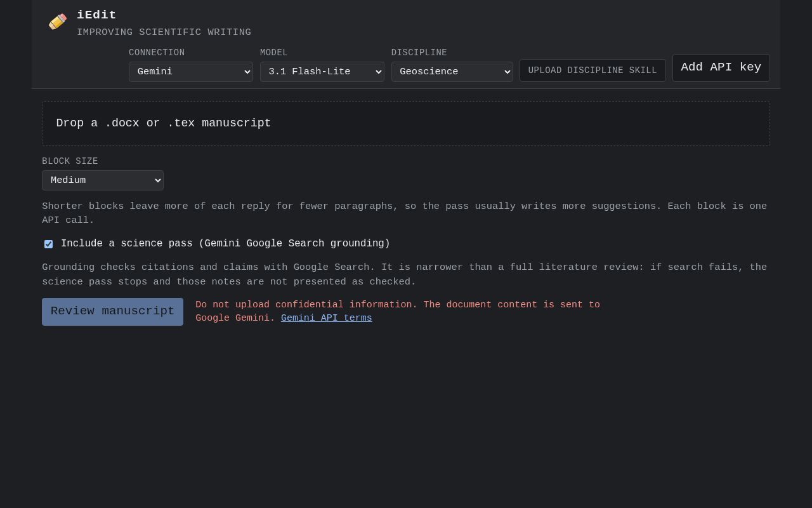Open the Discipline dropdown set to Geoscience
The height and width of the screenshot is (508, 812).
click(452, 72)
